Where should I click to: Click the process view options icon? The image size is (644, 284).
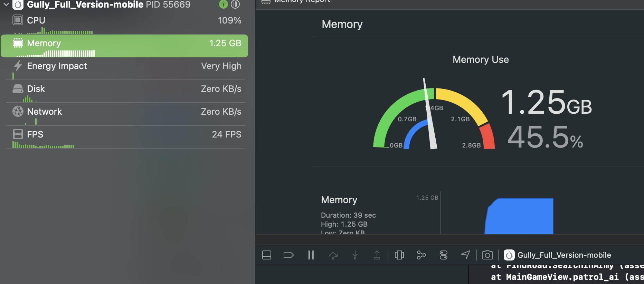[x=235, y=4]
